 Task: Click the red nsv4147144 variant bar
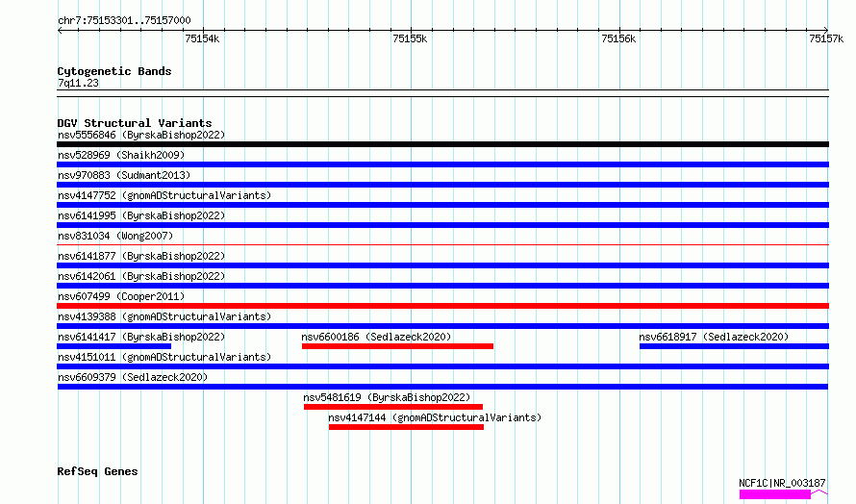coord(406,427)
